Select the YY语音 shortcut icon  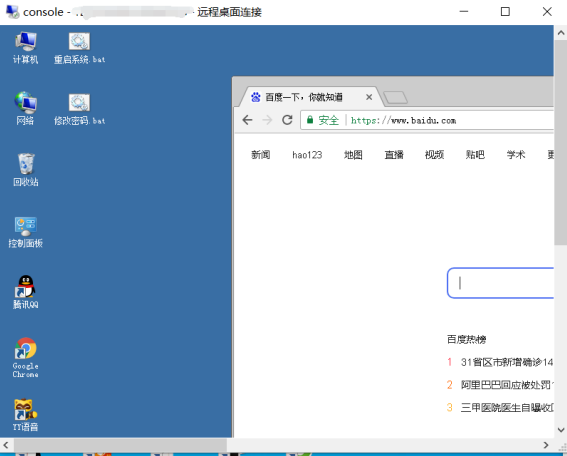tap(25, 415)
